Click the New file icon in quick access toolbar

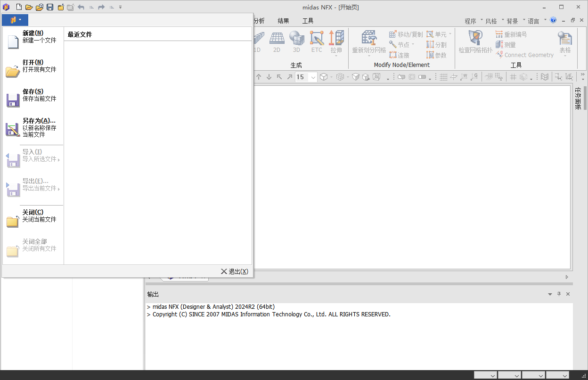[x=18, y=7]
